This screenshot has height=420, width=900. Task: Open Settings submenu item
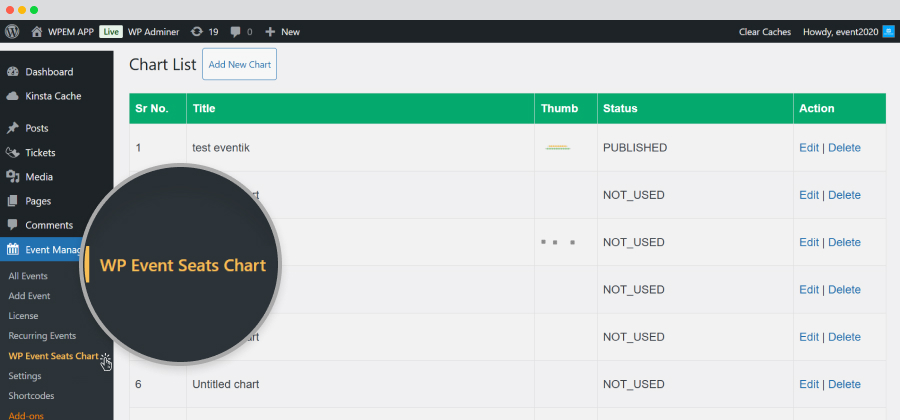coord(25,376)
